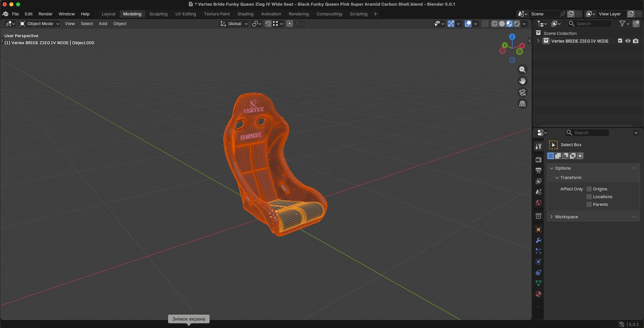
Task: Click the Add menu button in header
Action: click(x=103, y=23)
